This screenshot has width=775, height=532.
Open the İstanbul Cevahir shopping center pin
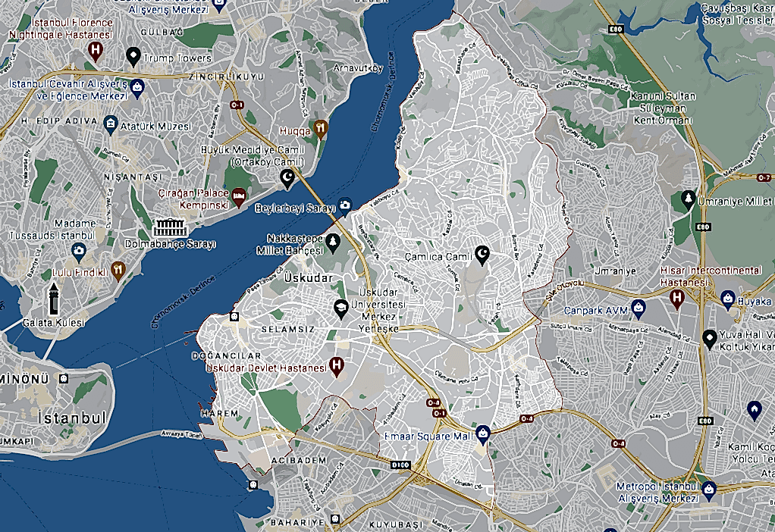pyautogui.click(x=138, y=89)
